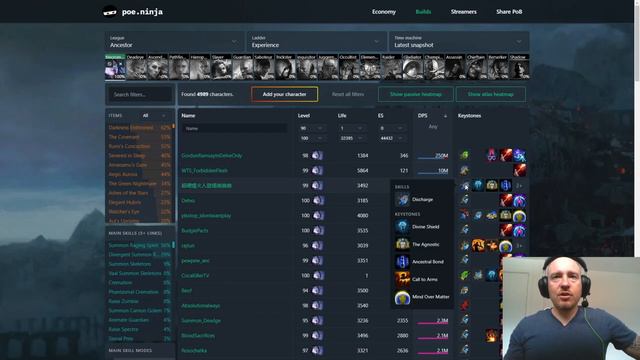Click The Agnostic keystone icon in popup
Image resolution: width=640 pixels, height=360 pixels.
coord(402,244)
